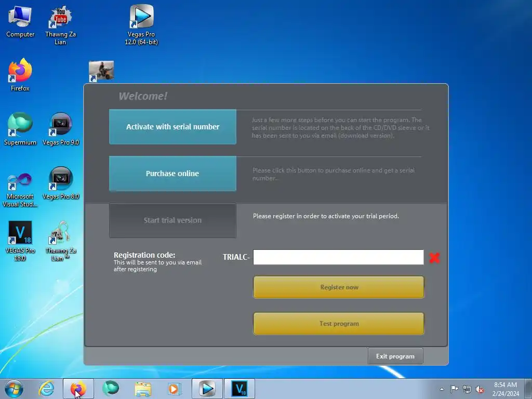532x399 pixels.
Task: Select the Firefox desktop shortcut
Action: click(20, 75)
